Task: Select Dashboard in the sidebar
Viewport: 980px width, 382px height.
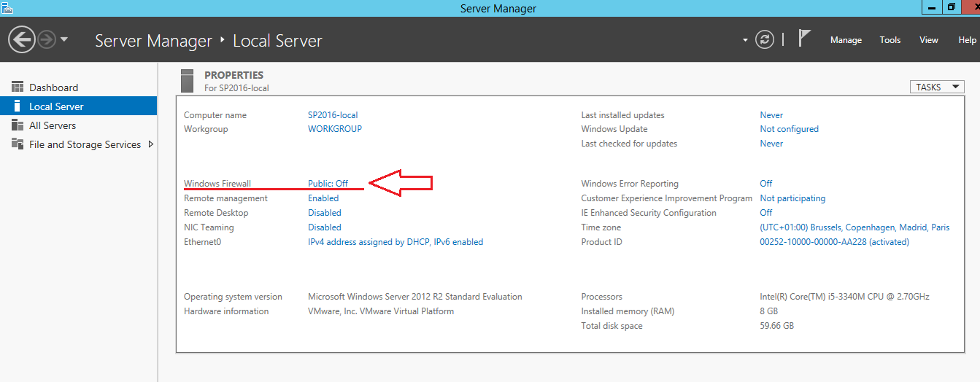Action: pos(78,87)
